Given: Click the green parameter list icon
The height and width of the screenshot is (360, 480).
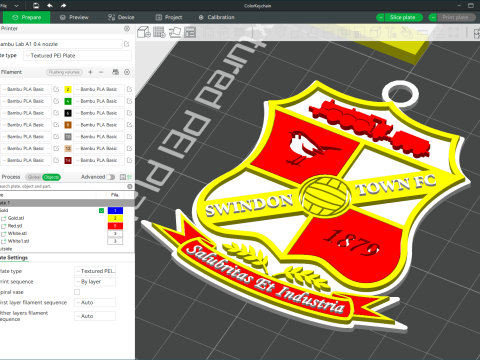Looking at the screenshot, I should pos(129,177).
